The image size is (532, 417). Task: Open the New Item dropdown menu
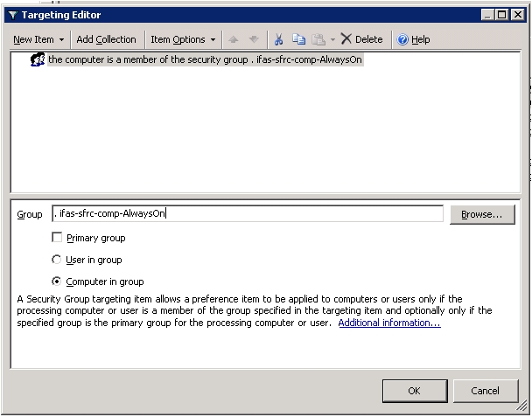38,39
